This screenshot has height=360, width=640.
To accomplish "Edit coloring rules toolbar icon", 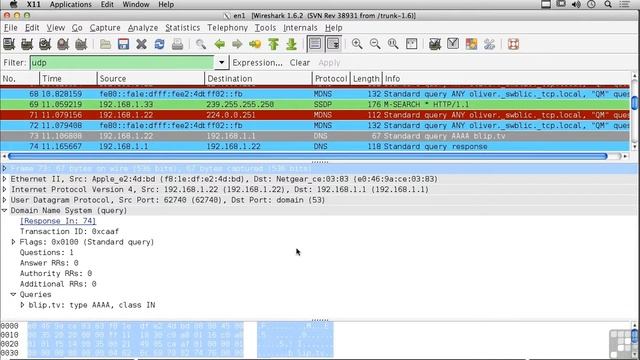I will [471, 44].
